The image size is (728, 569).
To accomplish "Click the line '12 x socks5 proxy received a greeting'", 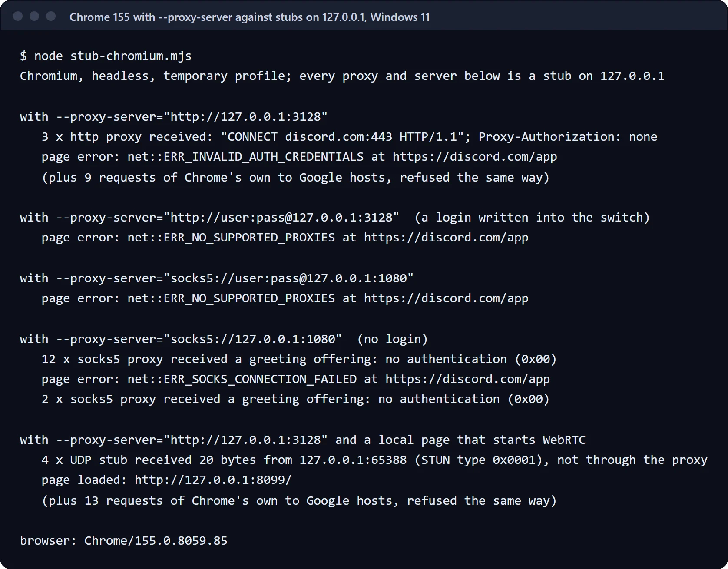I will point(299,359).
